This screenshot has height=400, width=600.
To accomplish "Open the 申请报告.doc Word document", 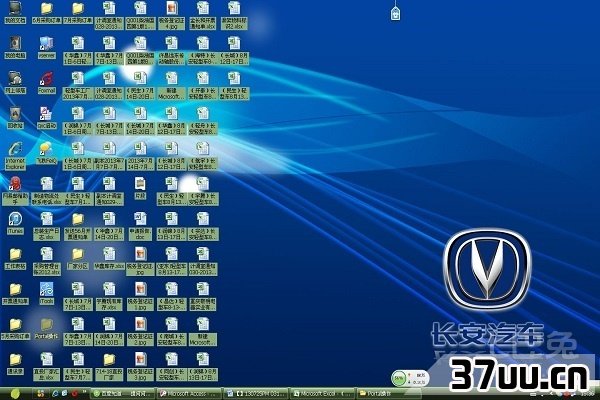I will click(x=140, y=226).
